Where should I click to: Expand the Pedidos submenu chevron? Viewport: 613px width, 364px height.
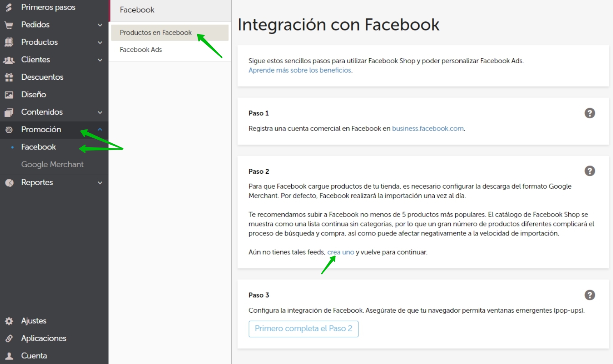point(100,25)
